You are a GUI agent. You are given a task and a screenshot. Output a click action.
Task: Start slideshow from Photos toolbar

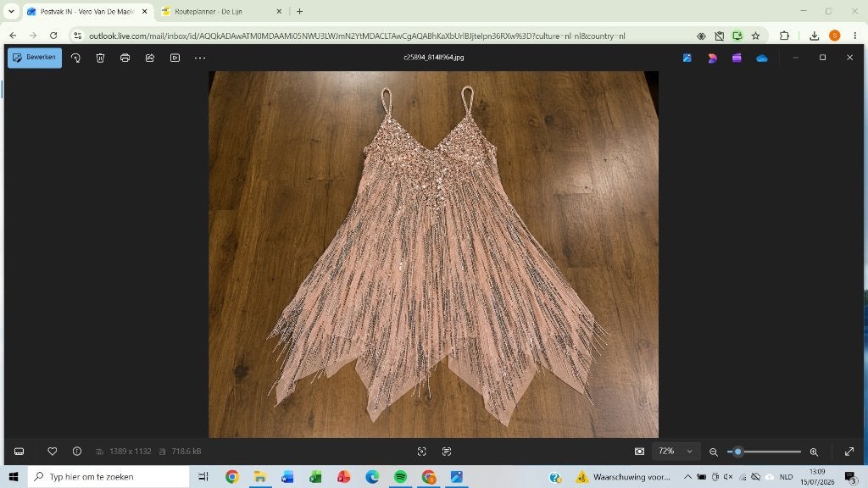(175, 58)
